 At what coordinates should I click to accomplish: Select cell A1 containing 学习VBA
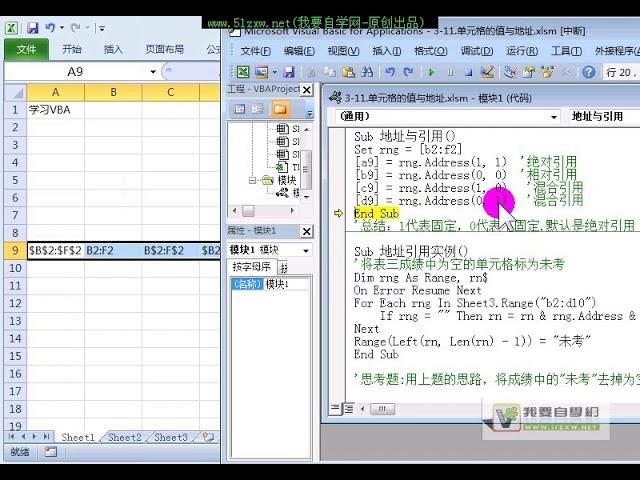(x=55, y=110)
